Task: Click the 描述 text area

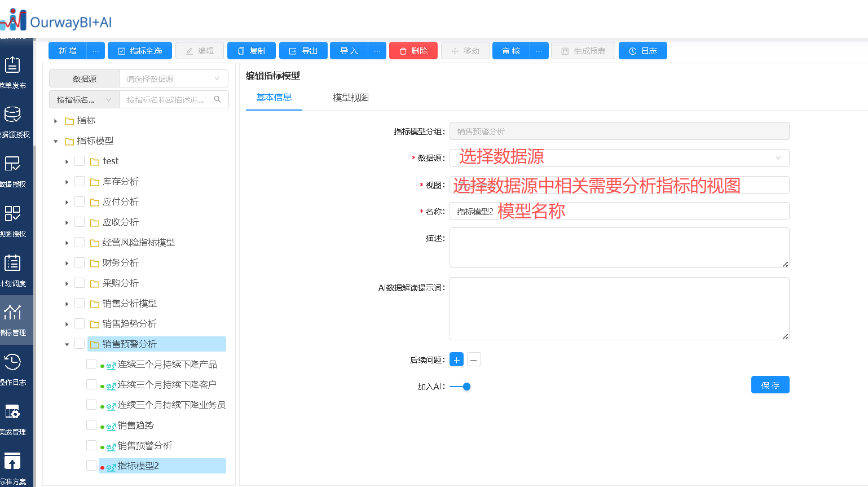Action: click(619, 248)
